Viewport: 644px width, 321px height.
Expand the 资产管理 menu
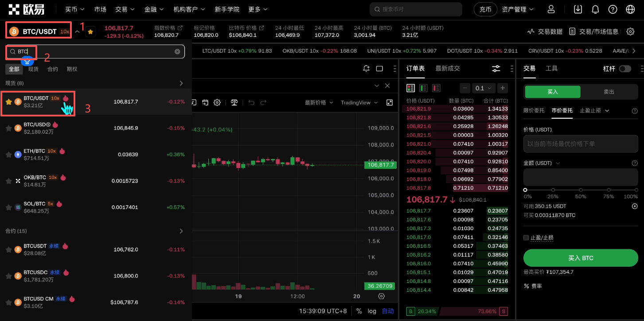(518, 9)
